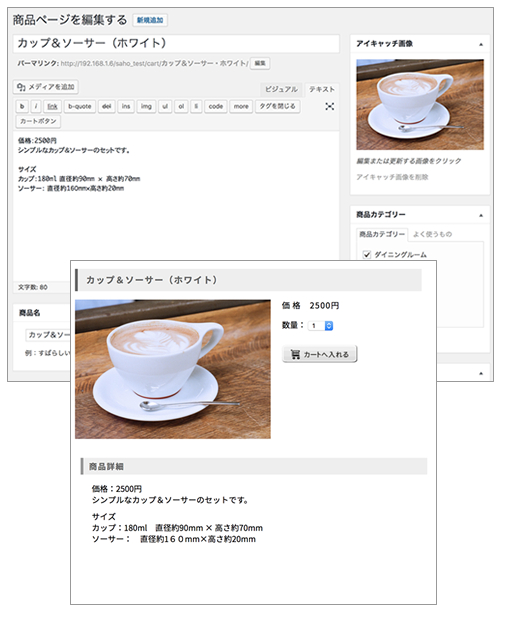532x626 pixels.
Task: Click the permalink URL text
Action: (154, 63)
